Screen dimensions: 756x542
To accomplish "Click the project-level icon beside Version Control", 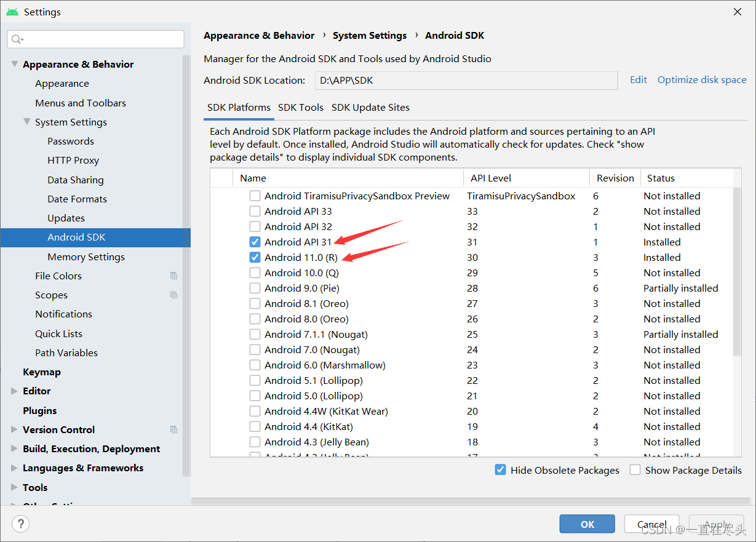I will 174,429.
